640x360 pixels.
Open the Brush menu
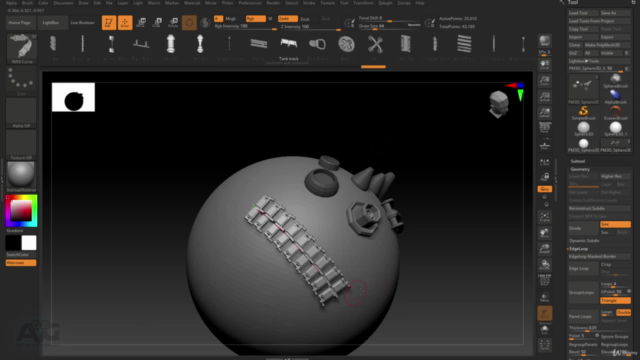click(27, 3)
